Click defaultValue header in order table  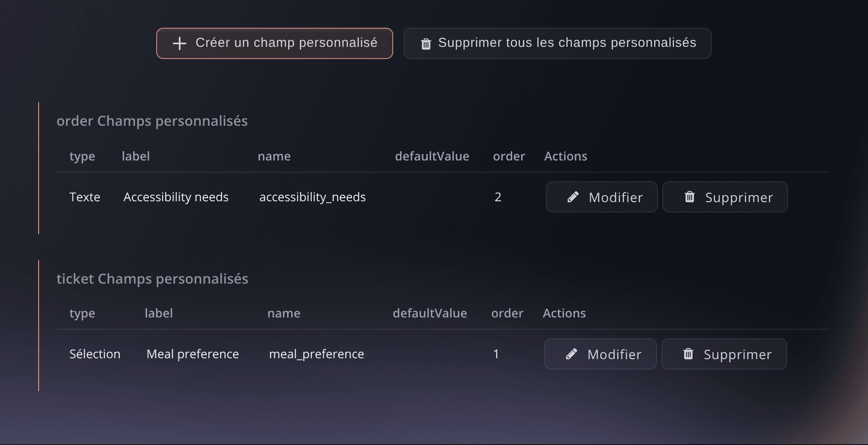[x=432, y=156]
